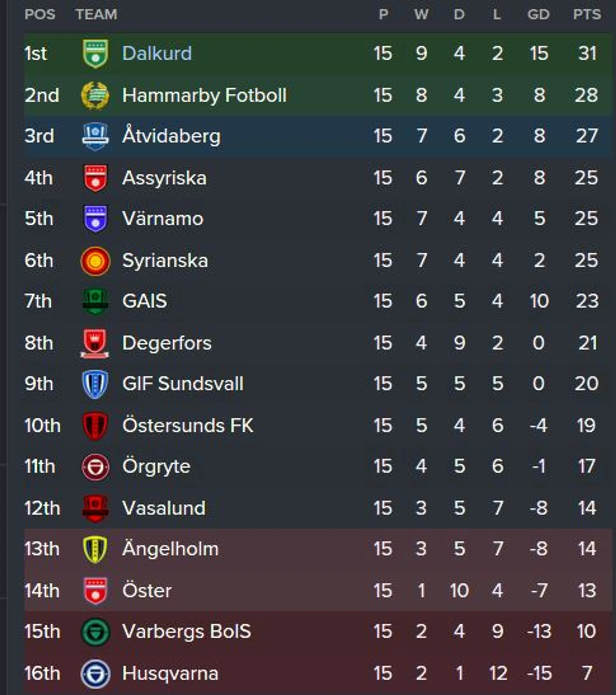Select the 14th place Öster row
The height and width of the screenshot is (695, 616).
tap(318, 590)
